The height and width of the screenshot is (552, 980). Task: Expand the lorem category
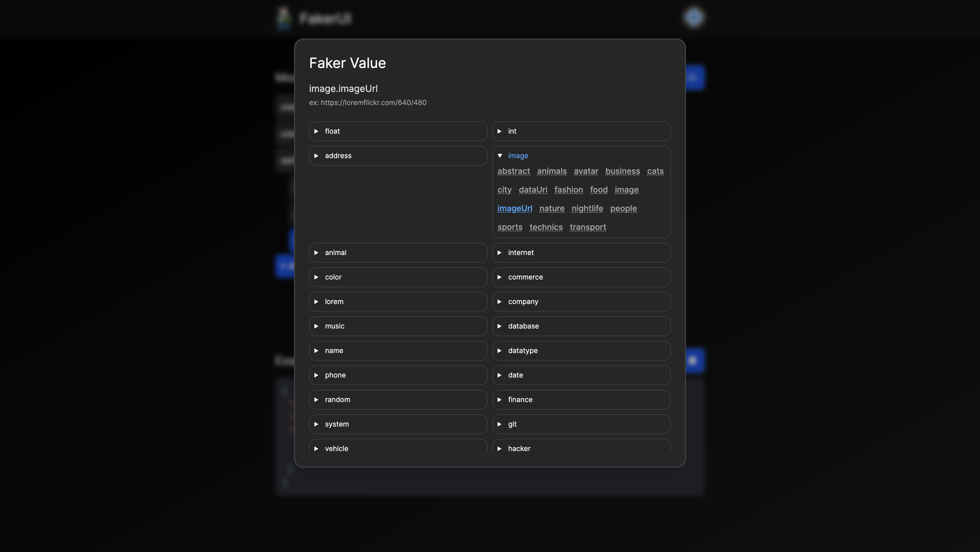coord(398,302)
